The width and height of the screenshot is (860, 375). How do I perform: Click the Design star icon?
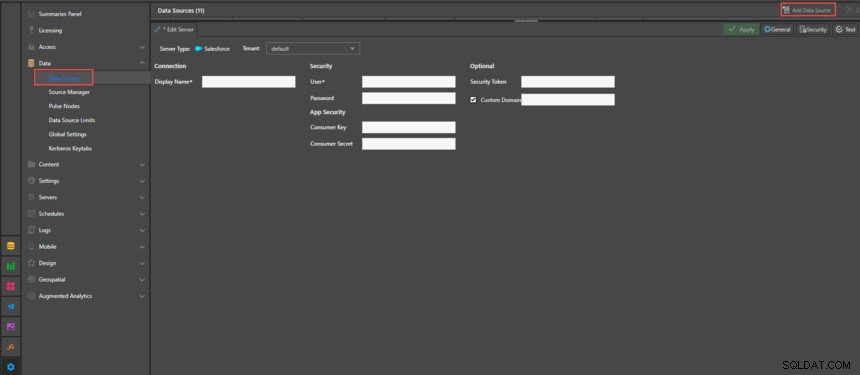point(31,263)
